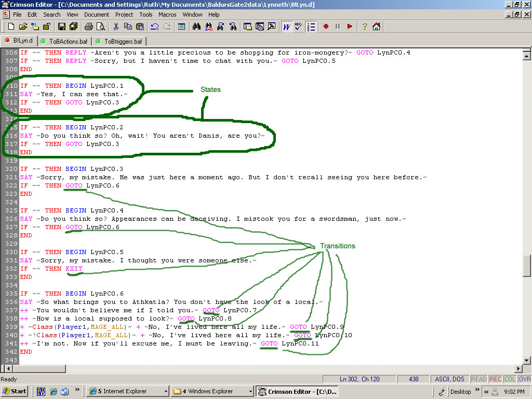
Task: Click the Undo arrow icon
Action: coord(155,26)
